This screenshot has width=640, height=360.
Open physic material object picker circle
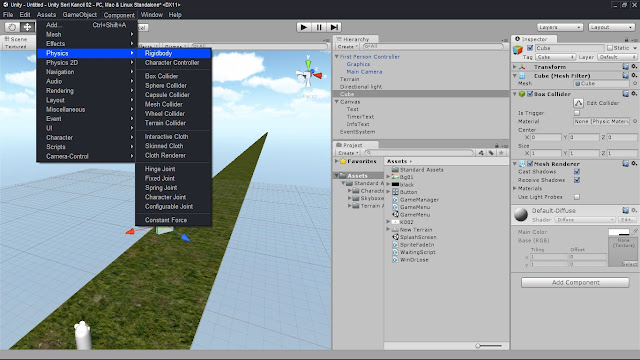(635, 121)
